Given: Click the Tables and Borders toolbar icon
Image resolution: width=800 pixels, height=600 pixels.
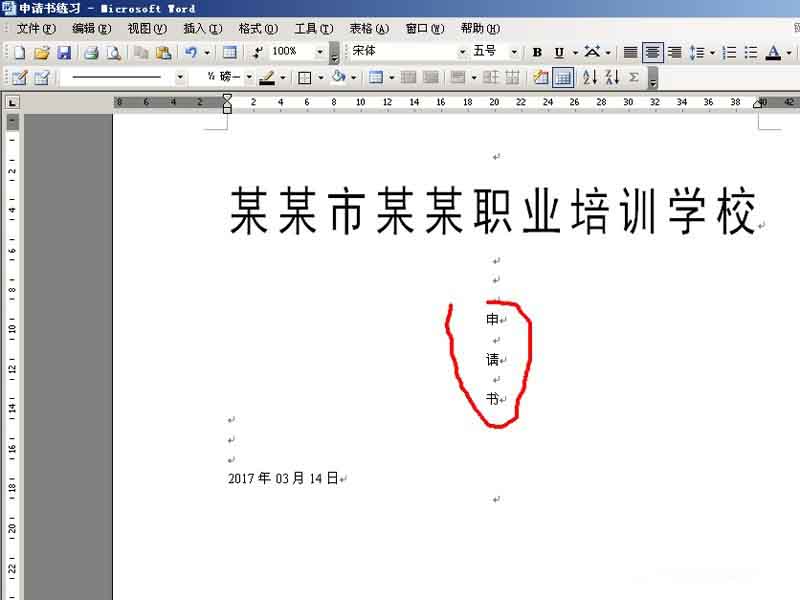Looking at the screenshot, I should pos(230,53).
